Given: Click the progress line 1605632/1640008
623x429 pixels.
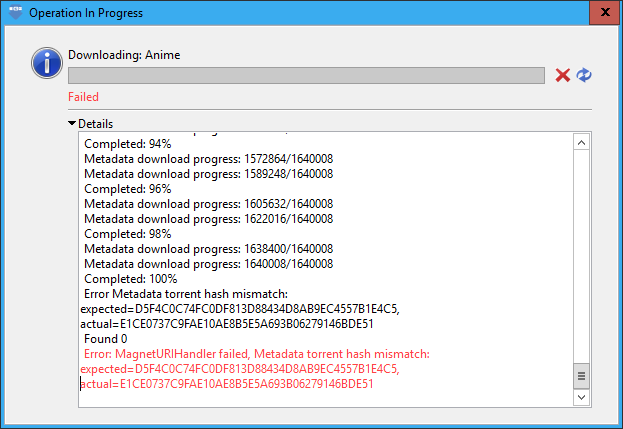Looking at the screenshot, I should click(x=209, y=204).
